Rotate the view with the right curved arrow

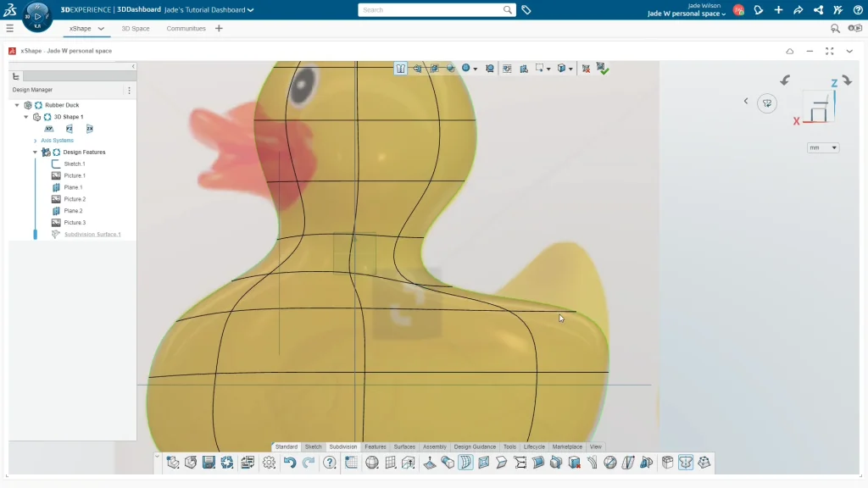pos(848,80)
